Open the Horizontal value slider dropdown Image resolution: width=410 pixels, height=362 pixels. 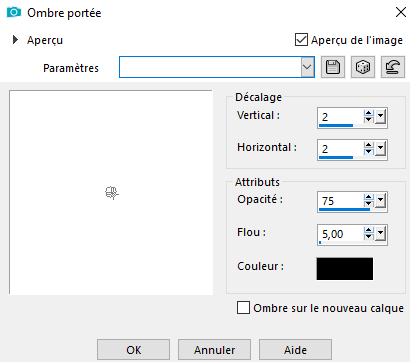(380, 149)
